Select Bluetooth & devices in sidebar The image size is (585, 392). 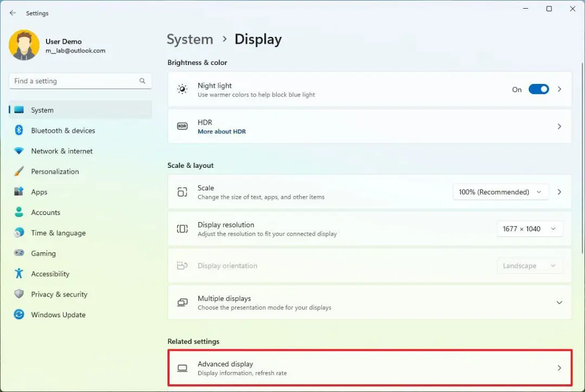coord(80,130)
